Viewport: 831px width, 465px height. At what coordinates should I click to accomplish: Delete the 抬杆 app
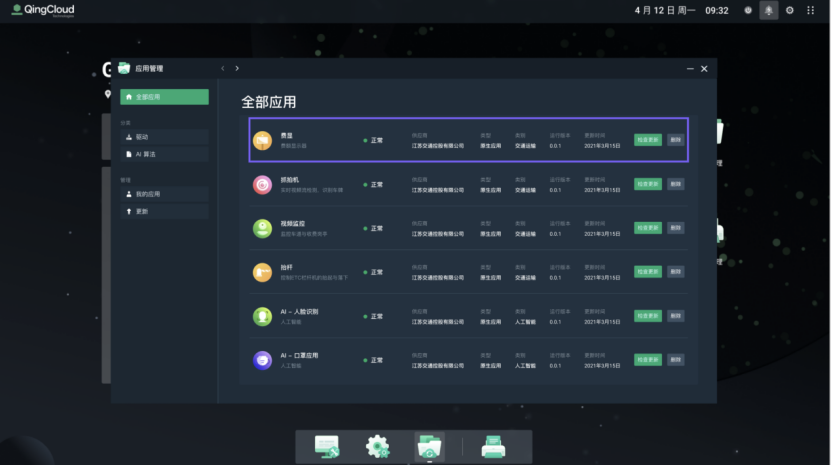point(675,272)
